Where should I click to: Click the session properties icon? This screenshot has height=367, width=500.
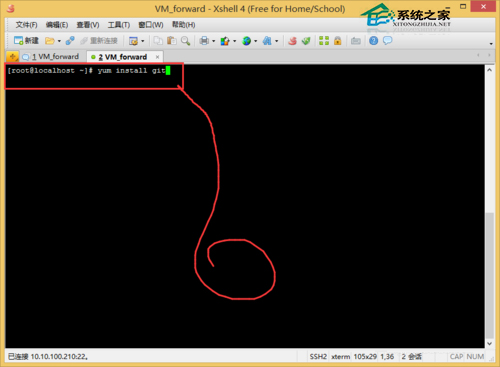coord(133,41)
